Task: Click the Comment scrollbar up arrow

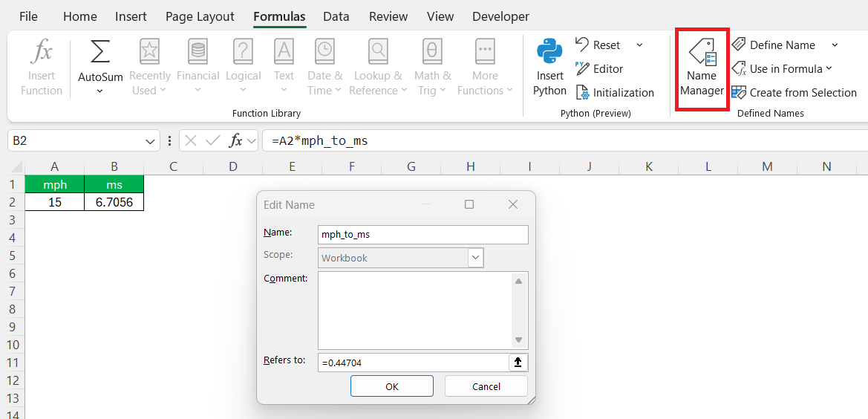Action: (x=519, y=281)
